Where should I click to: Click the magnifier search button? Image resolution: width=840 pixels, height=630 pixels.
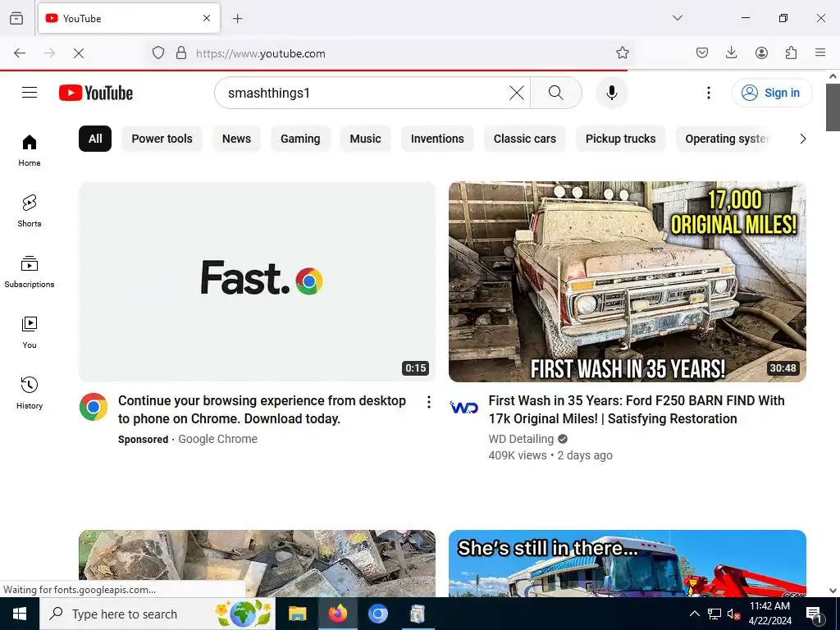tap(556, 93)
